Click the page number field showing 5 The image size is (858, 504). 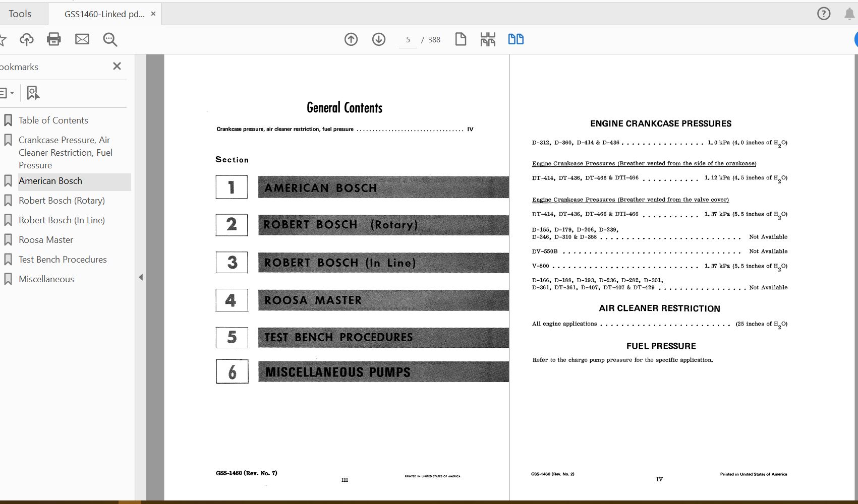(408, 40)
